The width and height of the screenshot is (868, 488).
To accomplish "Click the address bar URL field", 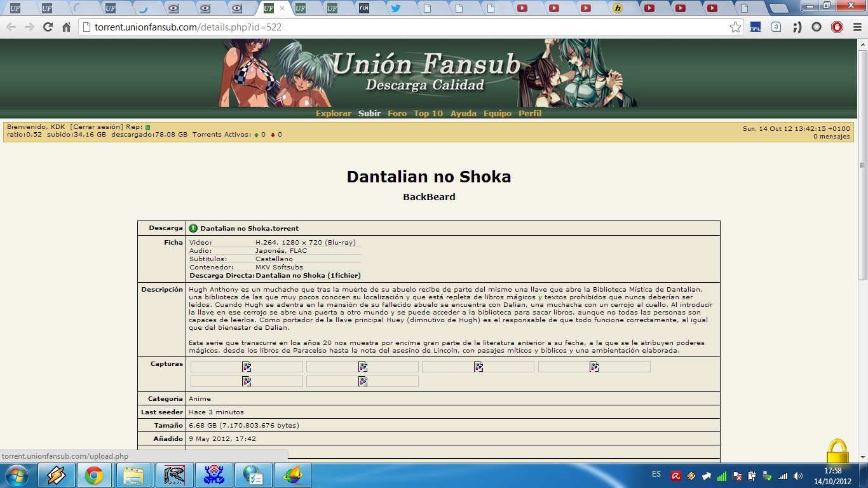I will pos(407,27).
